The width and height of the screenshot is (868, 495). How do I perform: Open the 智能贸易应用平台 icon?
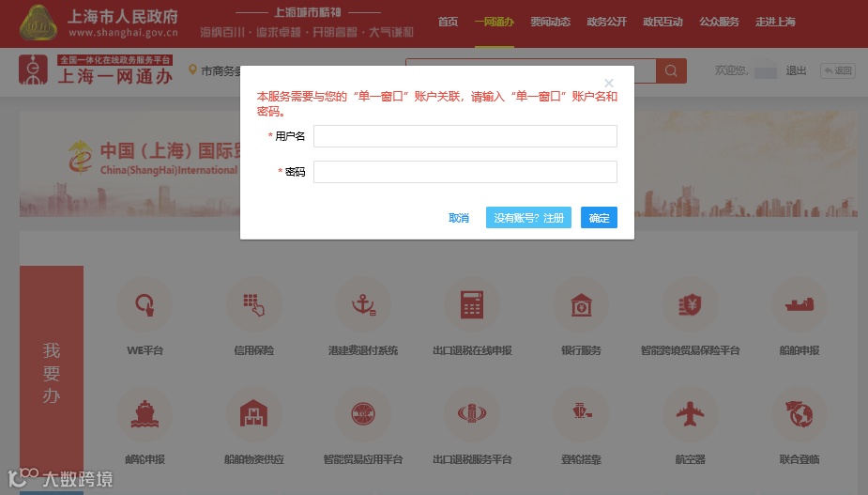coord(363,414)
